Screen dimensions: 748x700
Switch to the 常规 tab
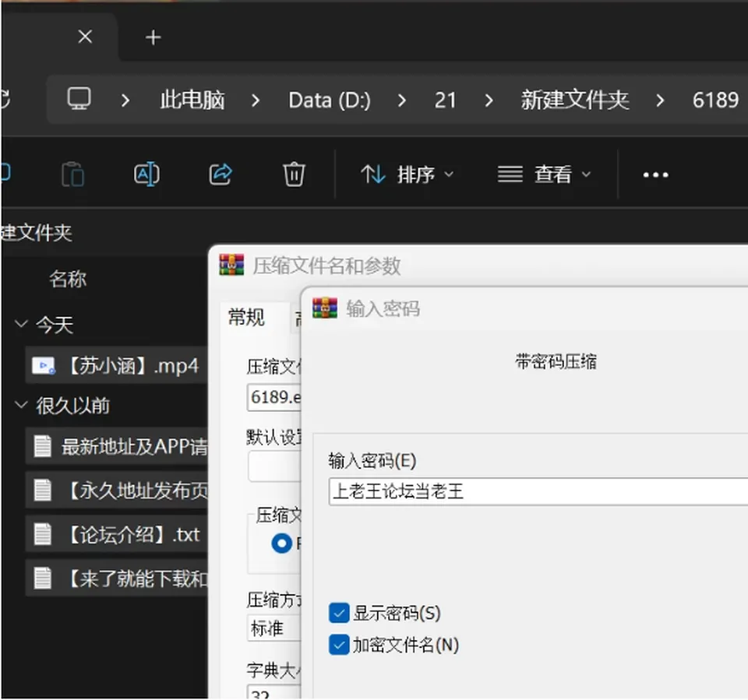246,317
